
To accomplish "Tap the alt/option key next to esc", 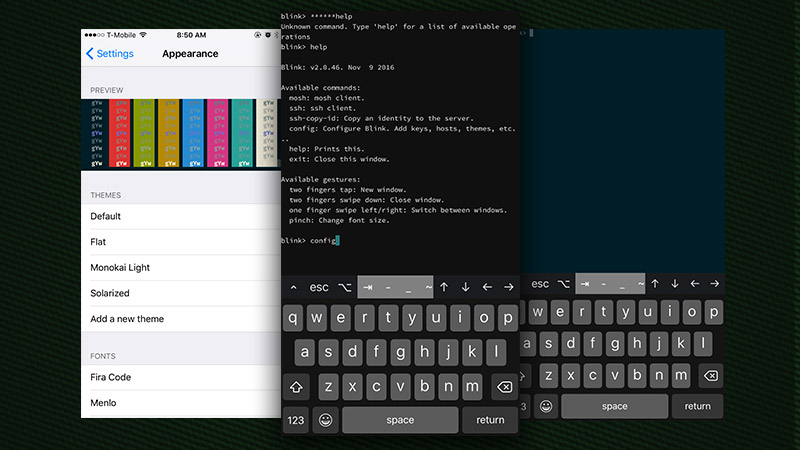I will click(x=345, y=287).
